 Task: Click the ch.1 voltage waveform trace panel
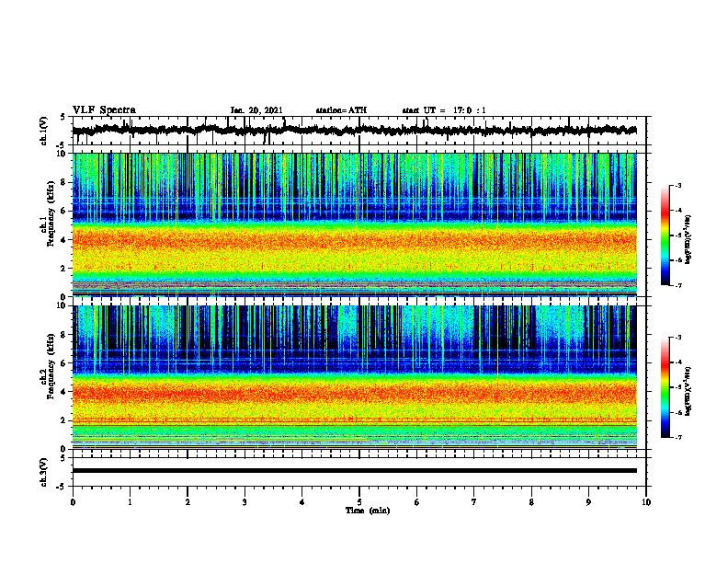point(359,131)
